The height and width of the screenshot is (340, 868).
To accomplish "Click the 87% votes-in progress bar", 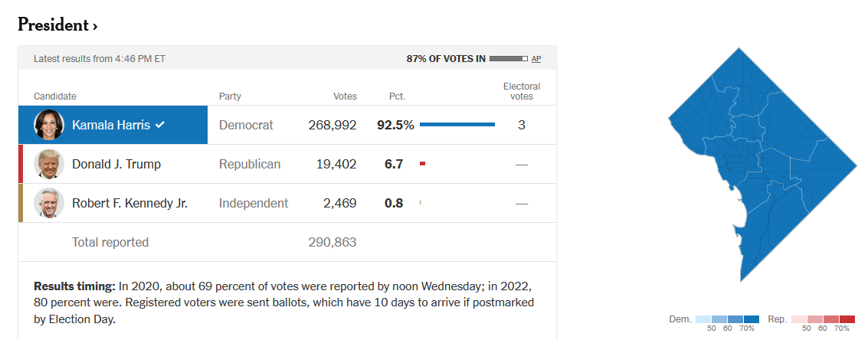I will point(509,59).
